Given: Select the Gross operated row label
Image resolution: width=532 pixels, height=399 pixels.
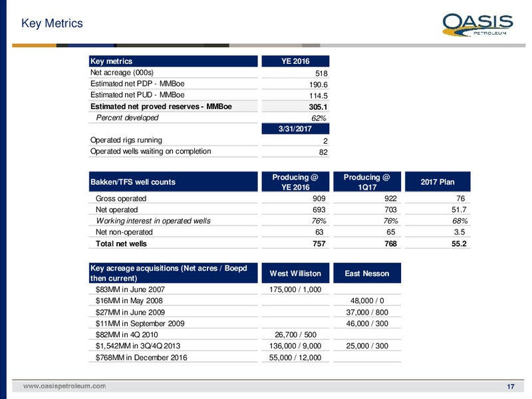Looking at the screenshot, I should coord(121,198).
